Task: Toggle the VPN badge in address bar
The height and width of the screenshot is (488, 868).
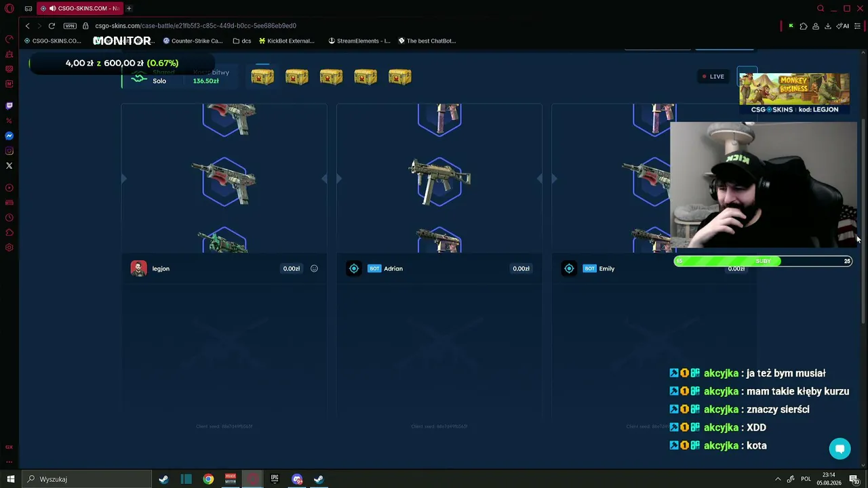Action: pos(70,26)
